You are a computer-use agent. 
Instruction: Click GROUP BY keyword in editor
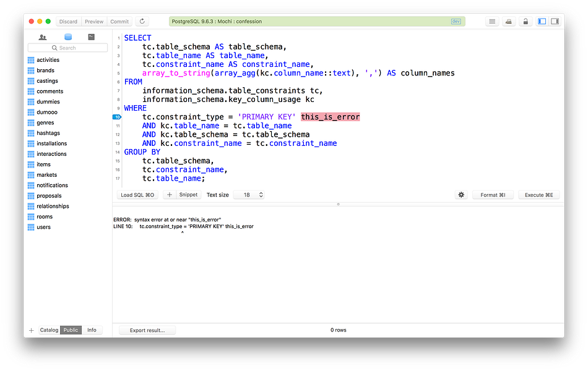click(142, 152)
